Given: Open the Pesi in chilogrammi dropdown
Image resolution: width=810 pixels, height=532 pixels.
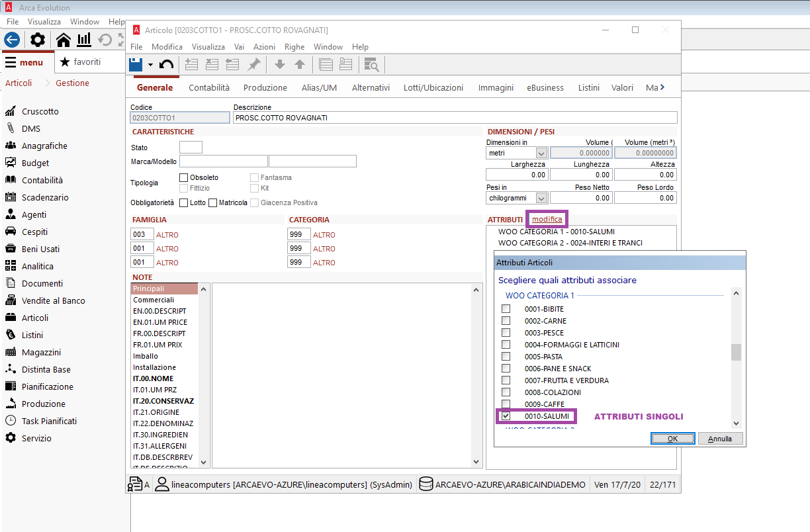Looking at the screenshot, I should pyautogui.click(x=541, y=198).
